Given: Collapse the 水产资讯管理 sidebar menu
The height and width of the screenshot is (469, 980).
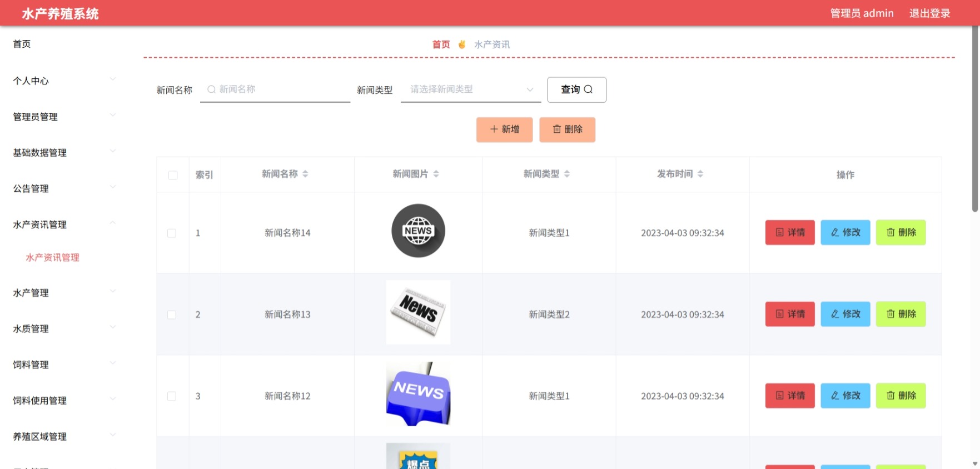Looking at the screenshot, I should [64, 224].
